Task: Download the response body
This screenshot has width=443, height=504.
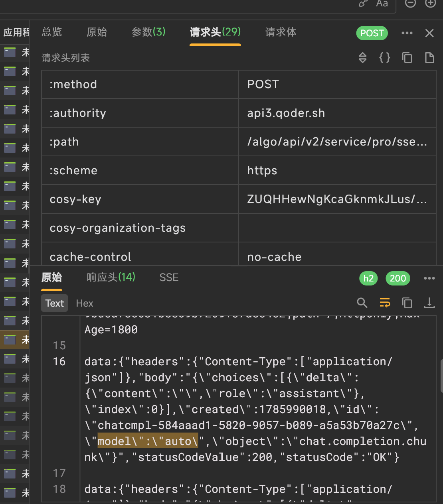Action: [429, 303]
